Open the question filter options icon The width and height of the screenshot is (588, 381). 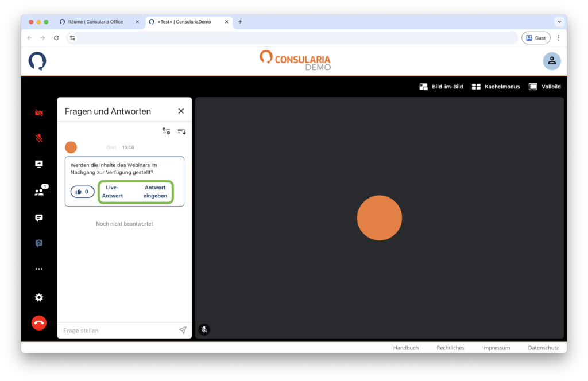tap(166, 131)
